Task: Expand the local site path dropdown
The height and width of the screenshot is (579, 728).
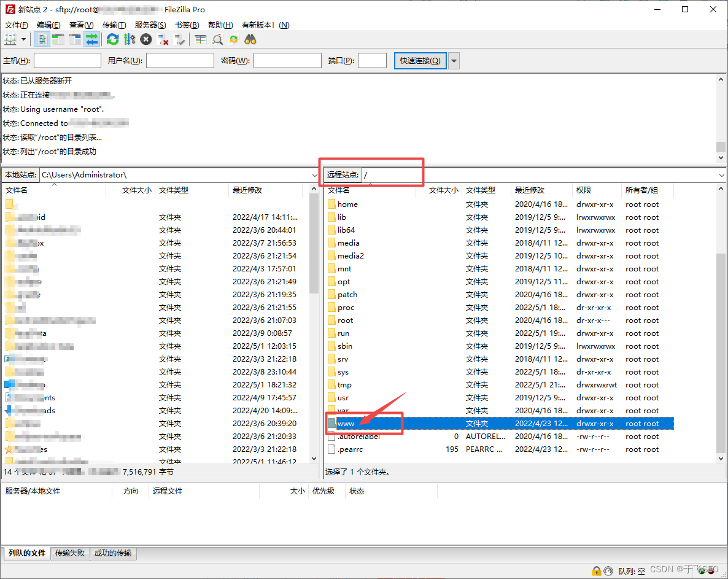Action: 314,175
